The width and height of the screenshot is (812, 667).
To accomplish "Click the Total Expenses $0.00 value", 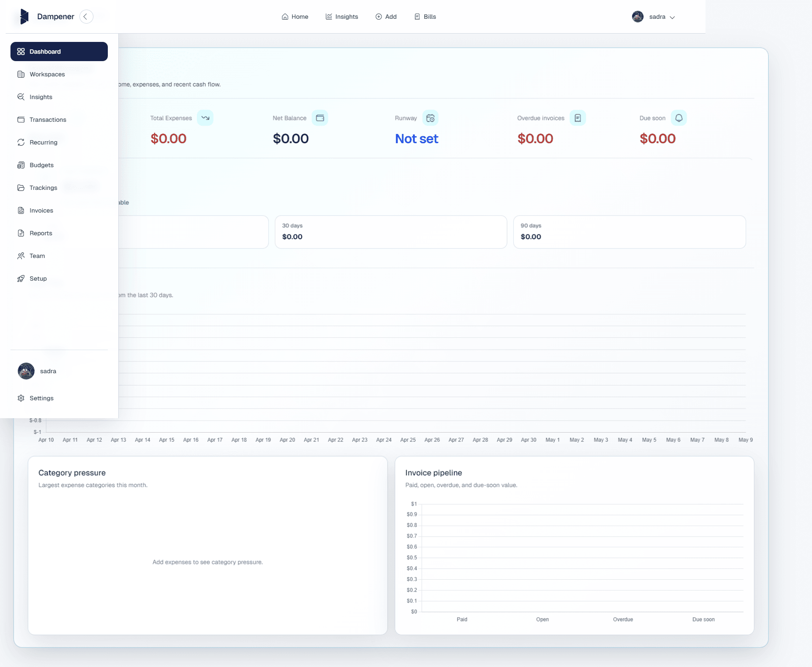I will [169, 139].
